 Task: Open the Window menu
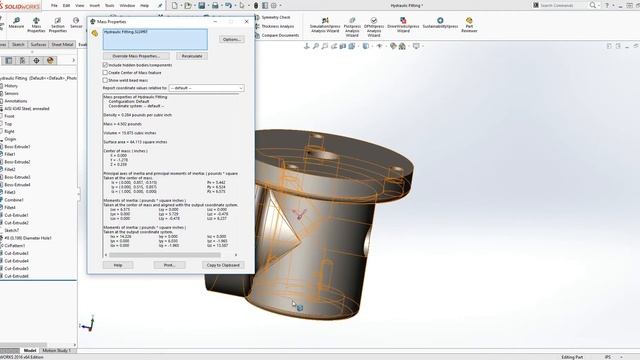pos(127,6)
